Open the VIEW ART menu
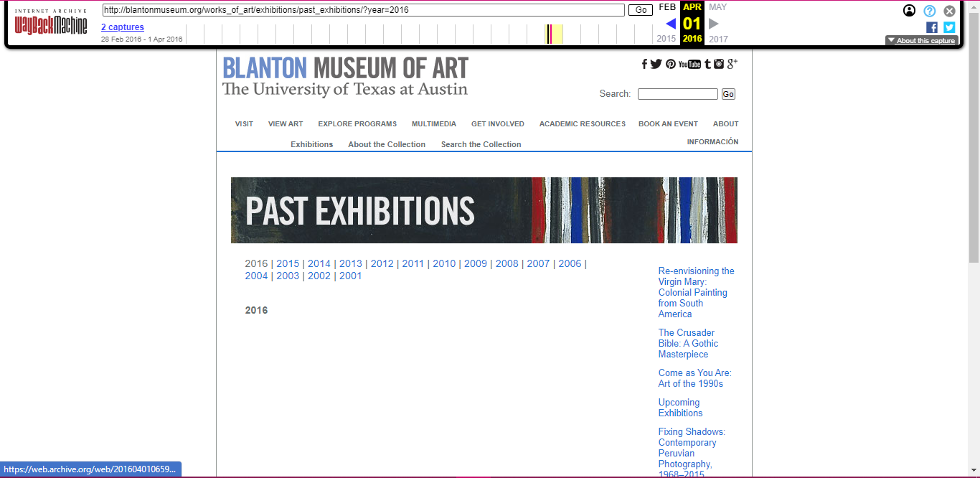Image resolution: width=980 pixels, height=478 pixels. (286, 124)
